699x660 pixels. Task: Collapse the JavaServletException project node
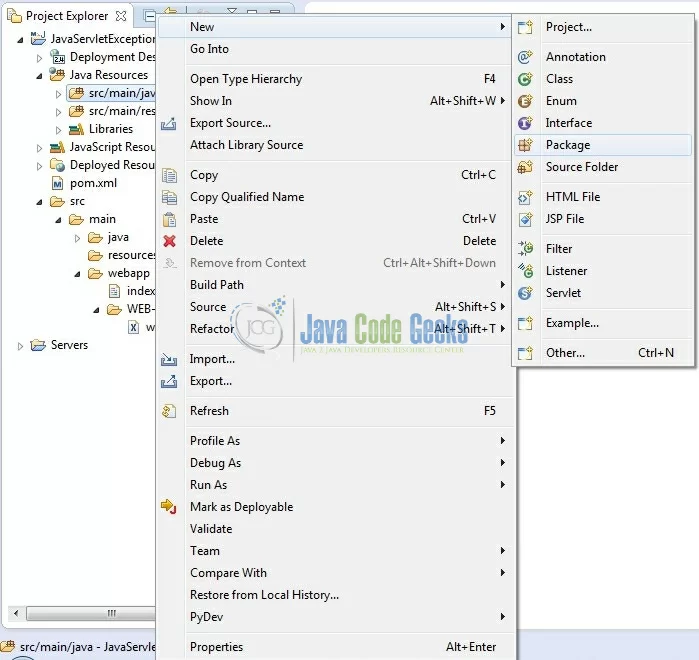20,40
